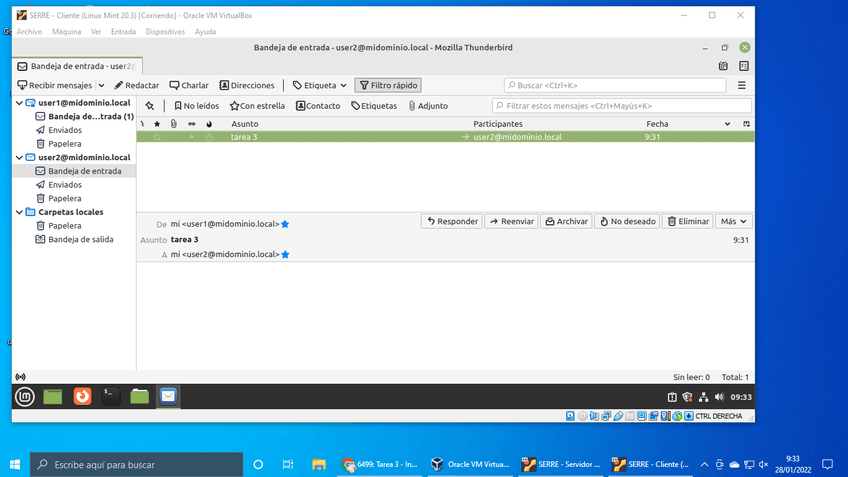Toggle the No leídos quick filter

(x=196, y=106)
